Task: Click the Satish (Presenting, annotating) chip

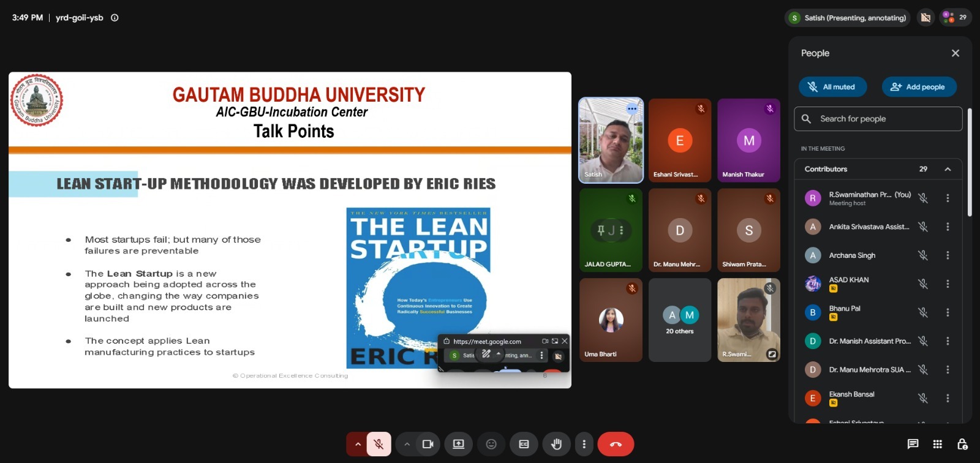Action: [x=847, y=18]
